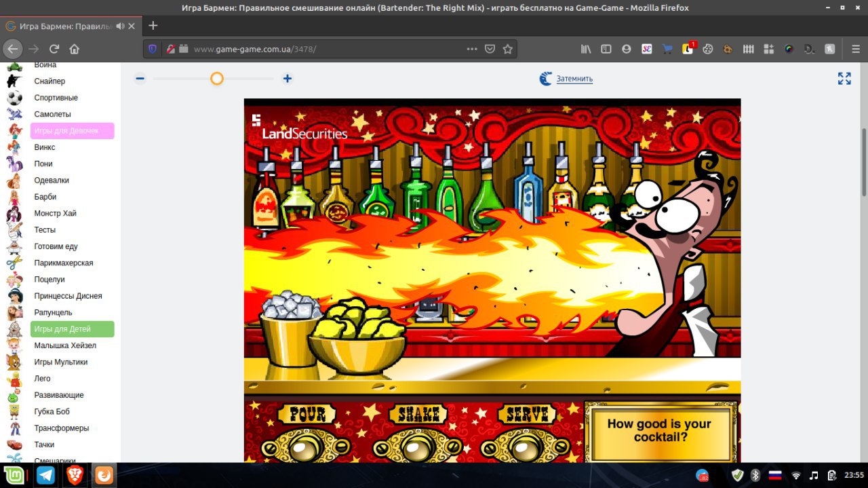
Task: Open the Барби category
Action: click(45, 197)
